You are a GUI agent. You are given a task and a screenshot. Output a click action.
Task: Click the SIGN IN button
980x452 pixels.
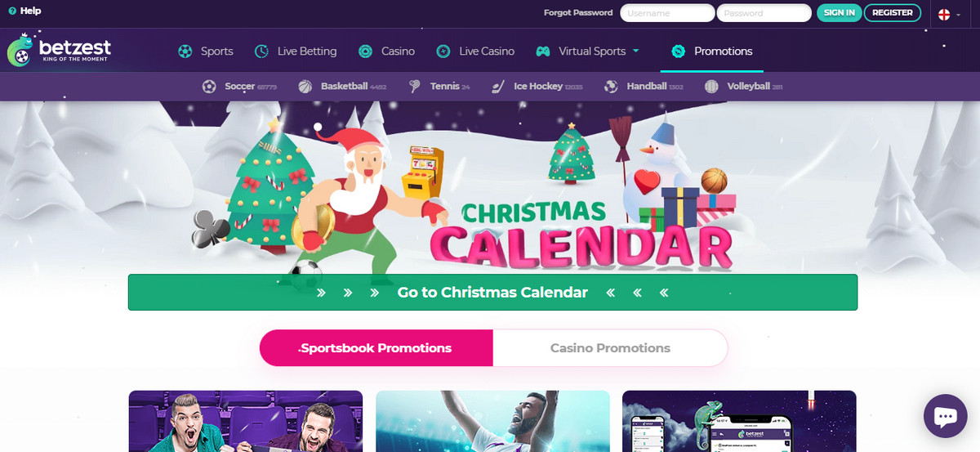click(840, 13)
